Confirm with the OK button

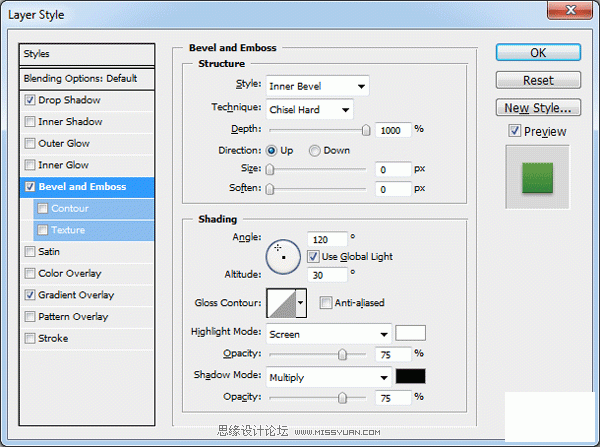tap(538, 52)
